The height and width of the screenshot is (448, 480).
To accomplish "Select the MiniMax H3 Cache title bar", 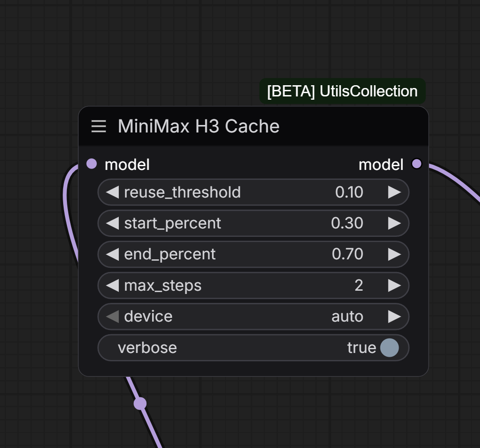I will [254, 126].
